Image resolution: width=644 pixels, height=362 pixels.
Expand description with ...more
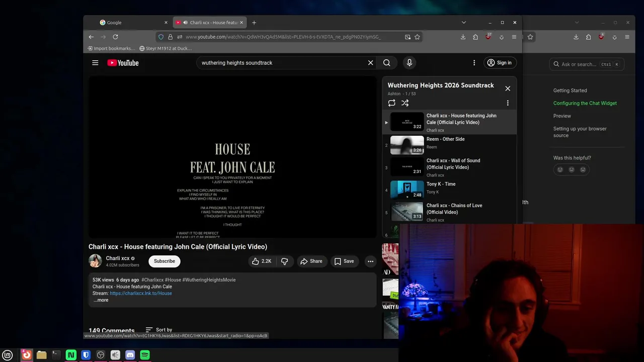click(x=101, y=300)
